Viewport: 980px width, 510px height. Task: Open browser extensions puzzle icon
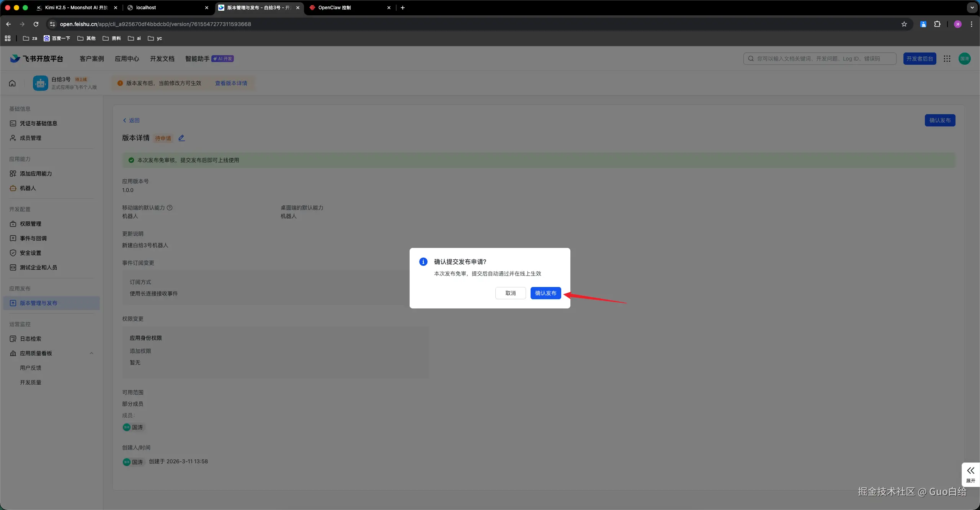(937, 24)
